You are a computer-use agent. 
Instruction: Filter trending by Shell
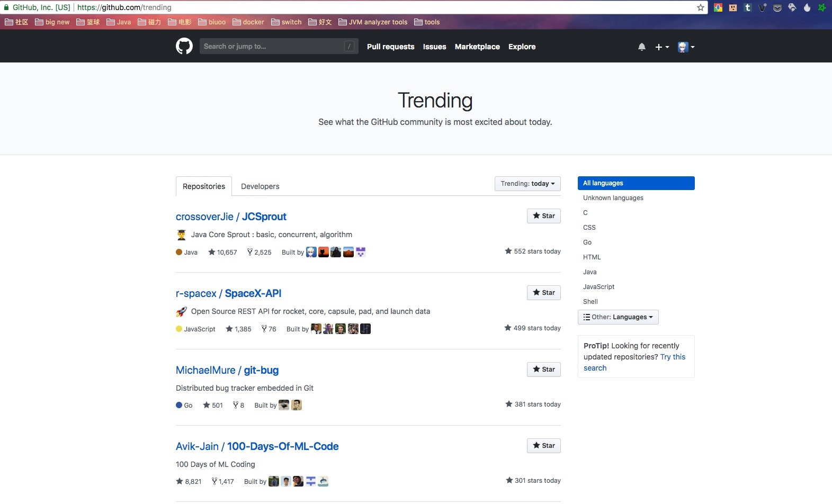click(x=591, y=302)
